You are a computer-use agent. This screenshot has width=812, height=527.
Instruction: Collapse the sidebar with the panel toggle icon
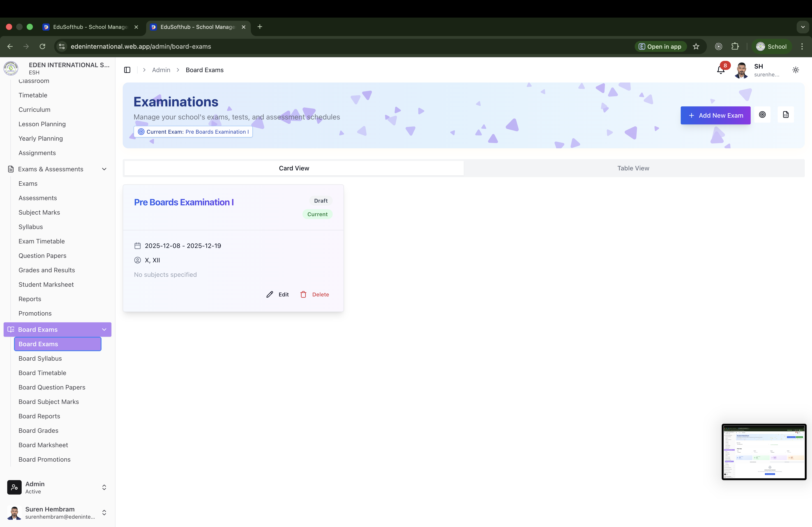[127, 70]
